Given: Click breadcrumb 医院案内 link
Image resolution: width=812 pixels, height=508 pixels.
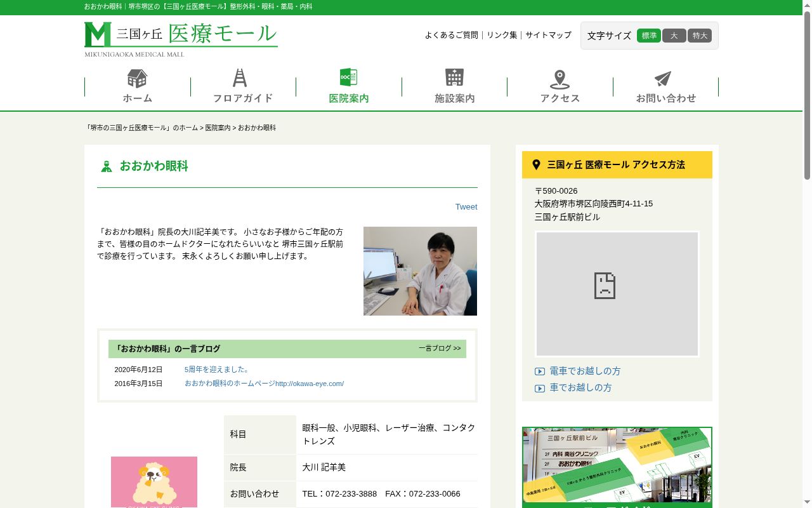Looking at the screenshot, I should (218, 128).
